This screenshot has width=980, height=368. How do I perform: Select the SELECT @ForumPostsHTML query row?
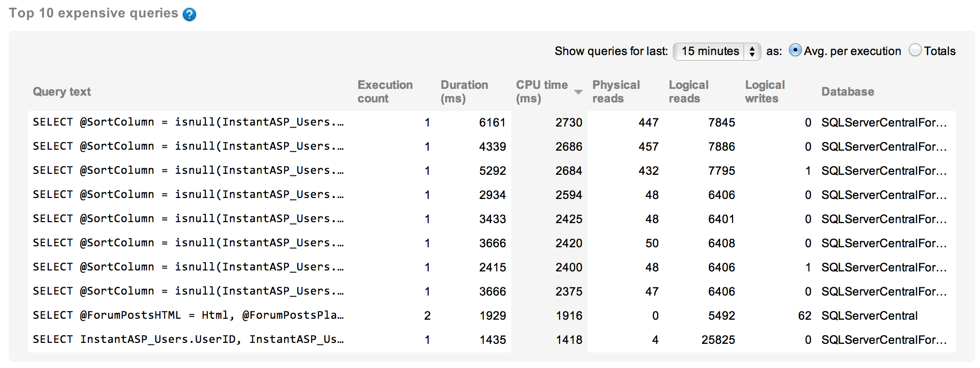(188, 316)
